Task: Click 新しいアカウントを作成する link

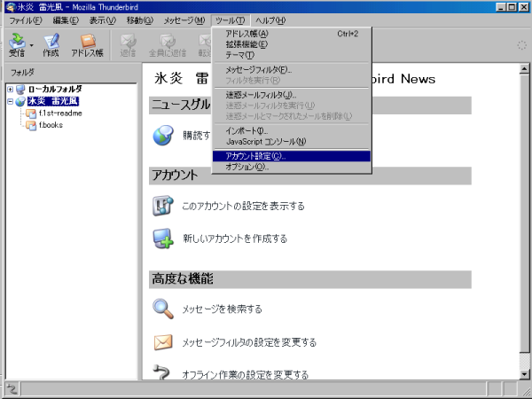Action: point(235,239)
